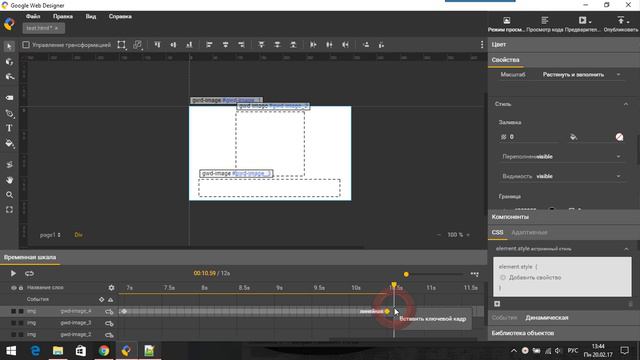Image resolution: width=640 pixels, height=360 pixels.
Task: Click the no-fill color swatch
Action: tap(619, 137)
